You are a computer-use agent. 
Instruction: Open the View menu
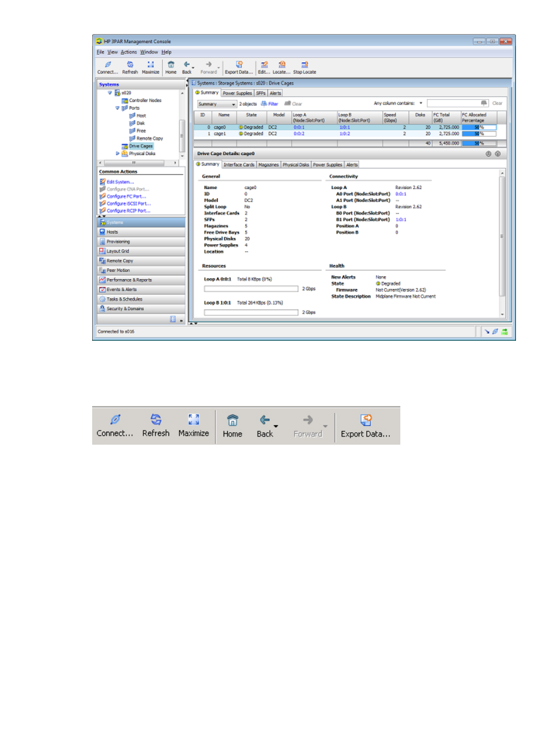(112, 52)
